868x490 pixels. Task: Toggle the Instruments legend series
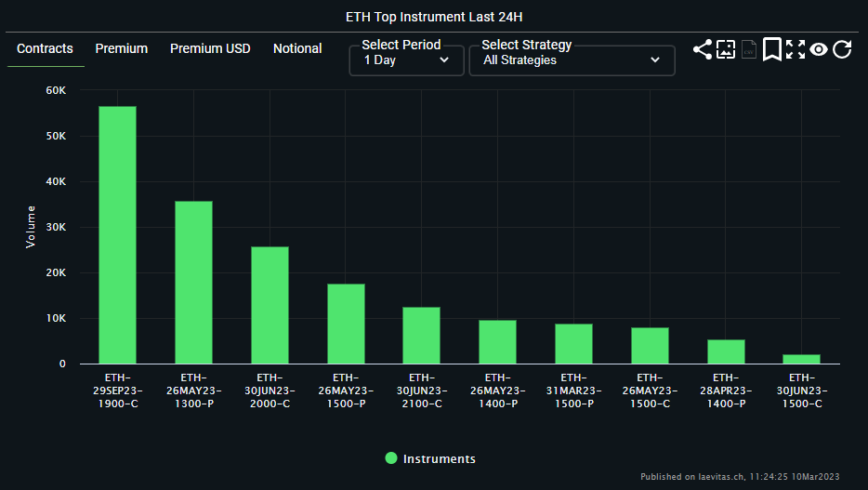(430, 458)
